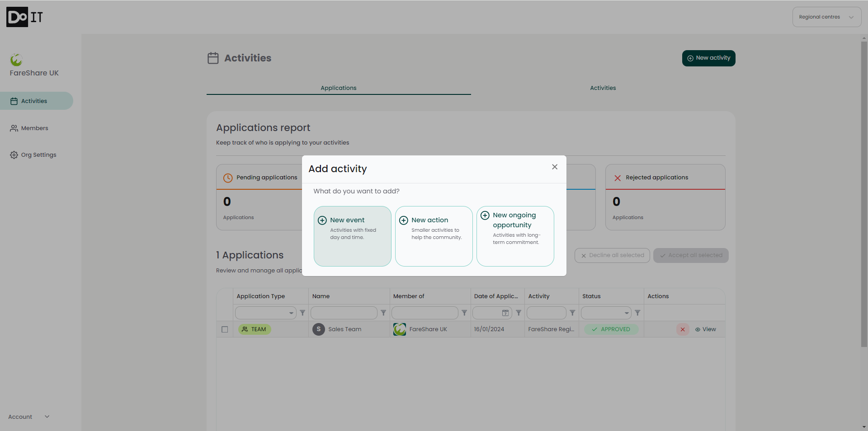Click the DoIT logo in header
Screen dimensions: 868x431
tap(24, 17)
